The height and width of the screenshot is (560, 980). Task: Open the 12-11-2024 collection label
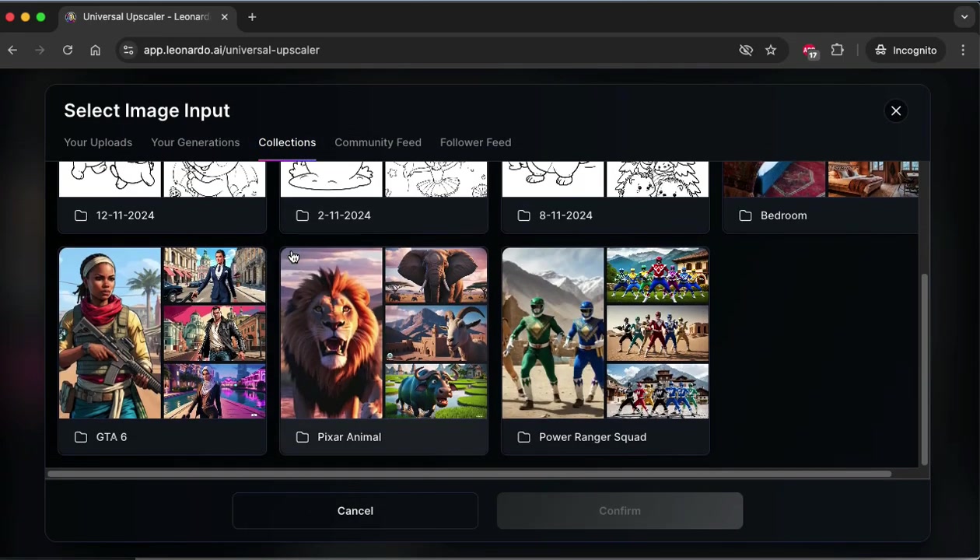point(125,215)
